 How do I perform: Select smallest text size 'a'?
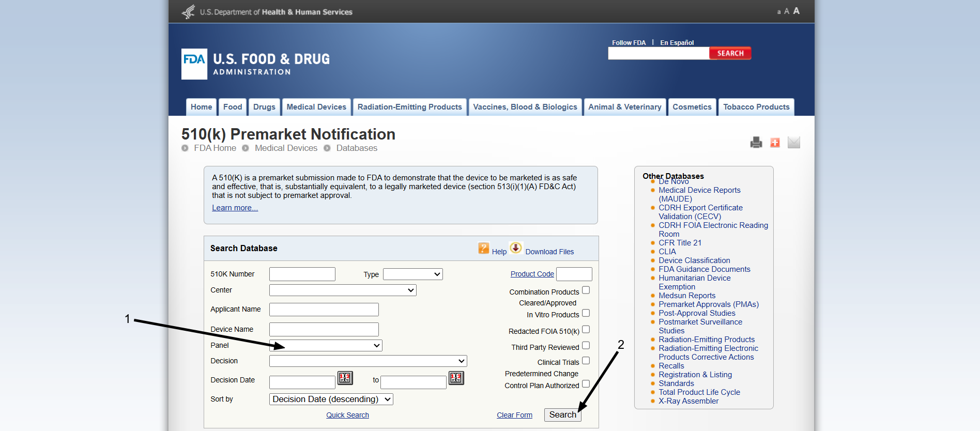(x=779, y=12)
